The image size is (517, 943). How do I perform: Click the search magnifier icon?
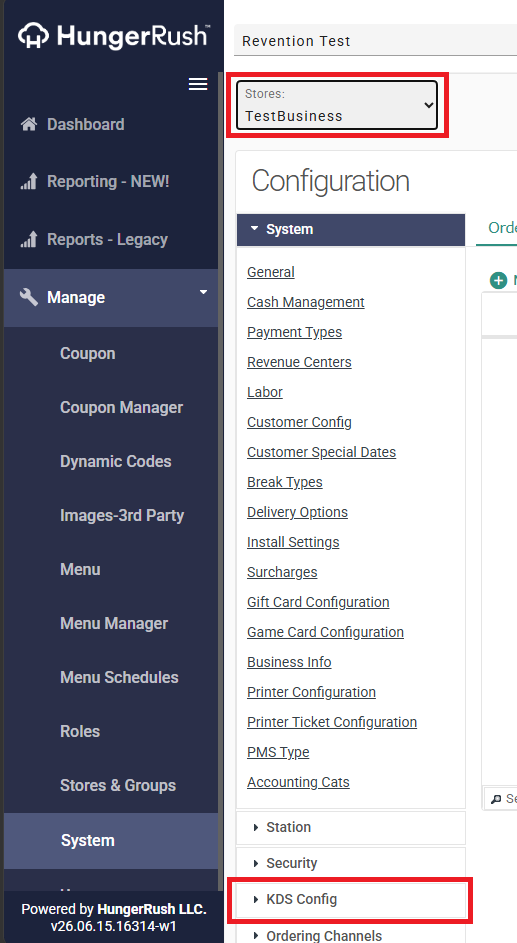pos(496,799)
